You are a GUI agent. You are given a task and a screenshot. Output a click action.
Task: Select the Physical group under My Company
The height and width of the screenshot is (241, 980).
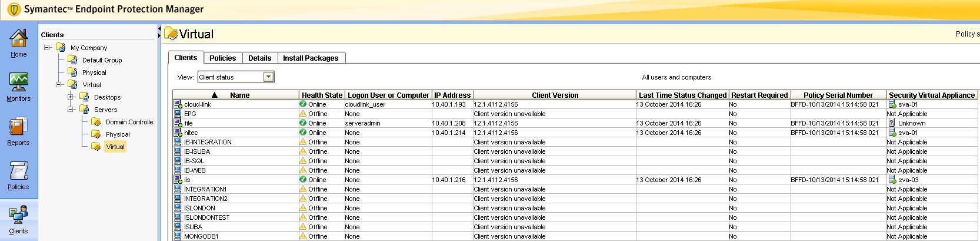[94, 72]
